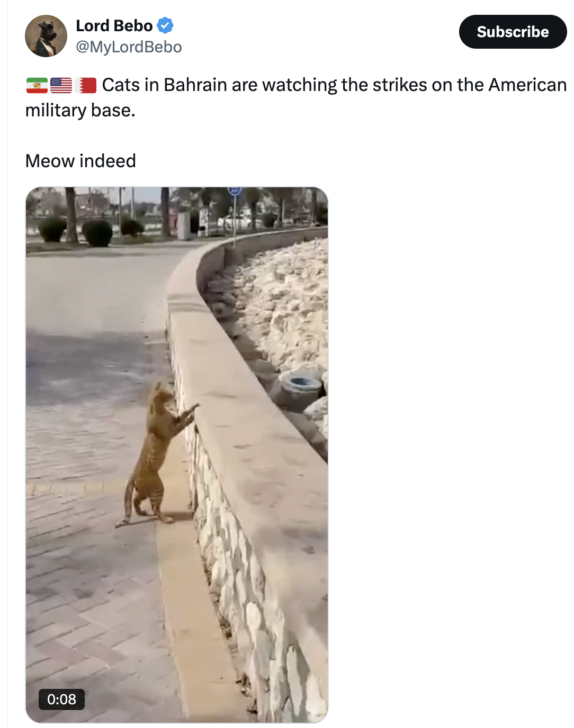Viewport: 574px width, 728px height.
Task: Click the 'military base.' text line
Action: [x=80, y=111]
